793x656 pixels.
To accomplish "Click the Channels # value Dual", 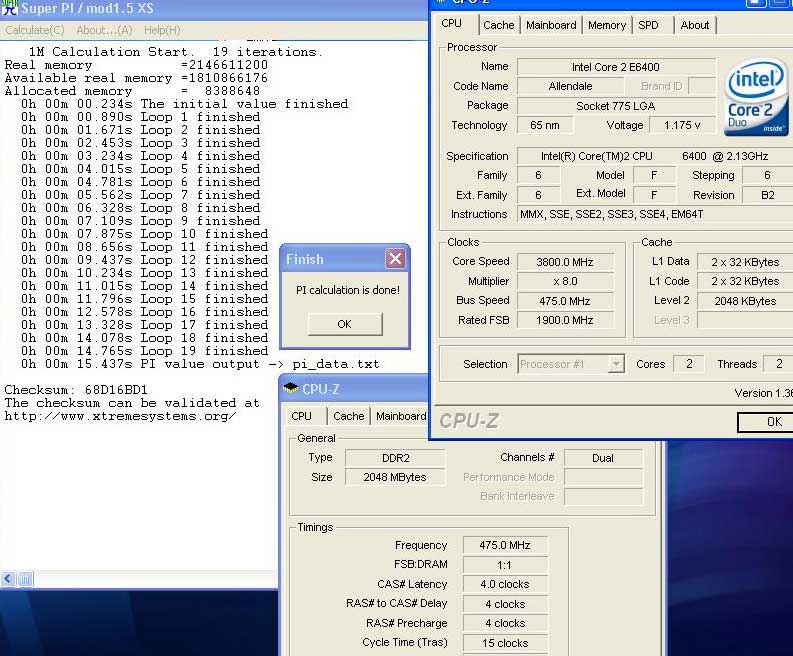I will tap(603, 458).
